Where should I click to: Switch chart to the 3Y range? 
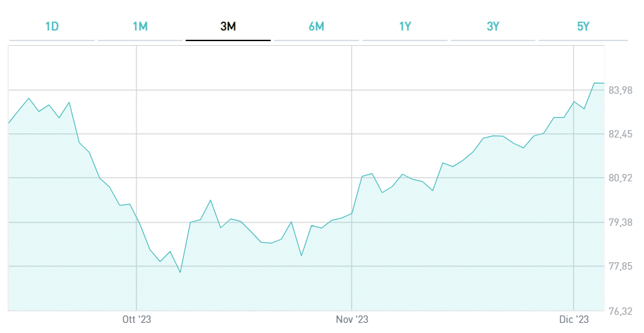(493, 27)
